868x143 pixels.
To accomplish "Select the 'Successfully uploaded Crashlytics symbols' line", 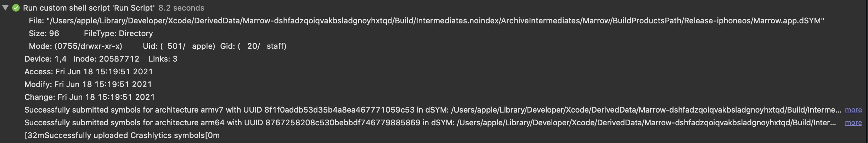I will pos(122,136).
